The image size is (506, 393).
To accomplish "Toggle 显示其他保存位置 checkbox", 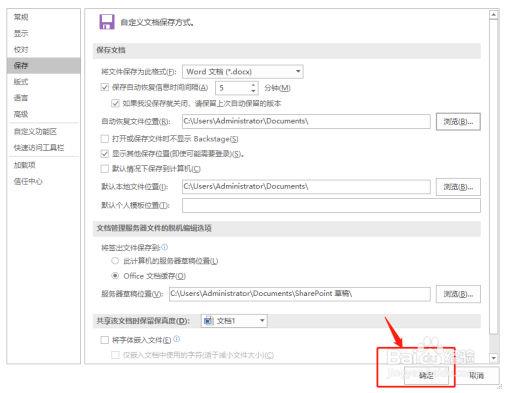I will pos(105,154).
